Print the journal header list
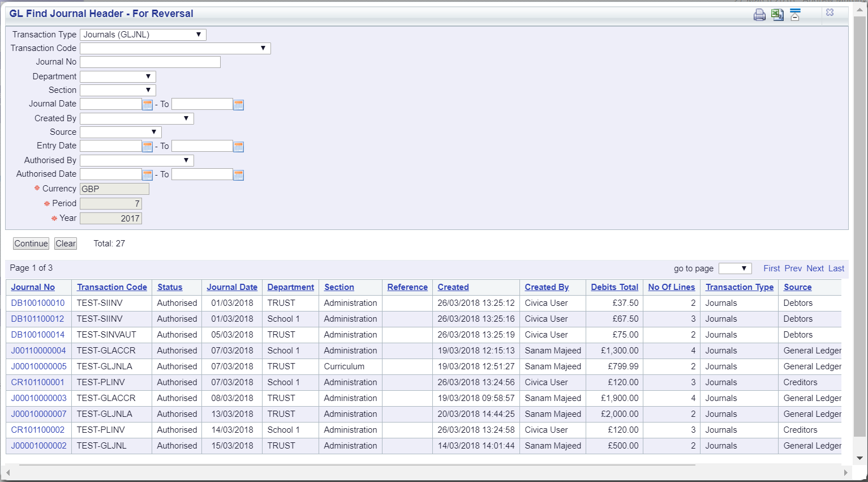The image size is (868, 482). [759, 15]
